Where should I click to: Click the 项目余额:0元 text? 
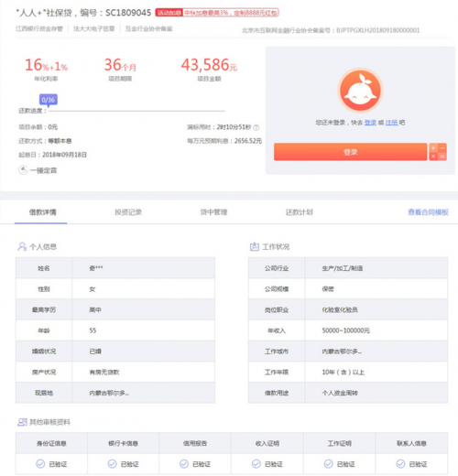(x=38, y=127)
